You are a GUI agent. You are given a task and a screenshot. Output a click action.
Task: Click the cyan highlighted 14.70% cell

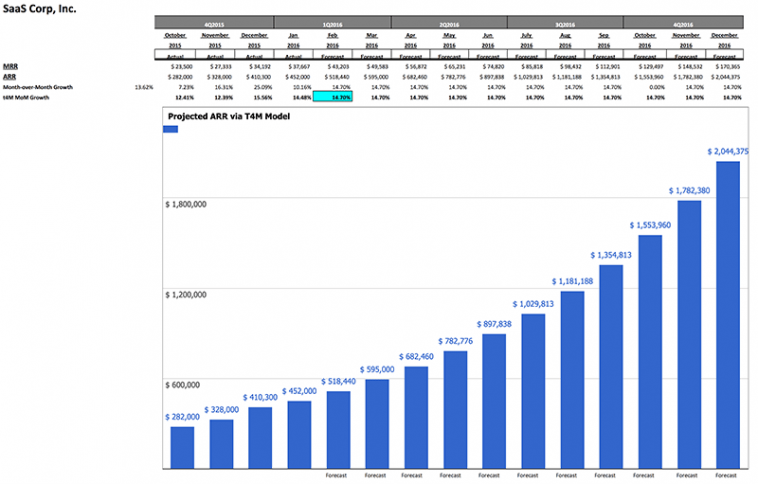coord(332,98)
